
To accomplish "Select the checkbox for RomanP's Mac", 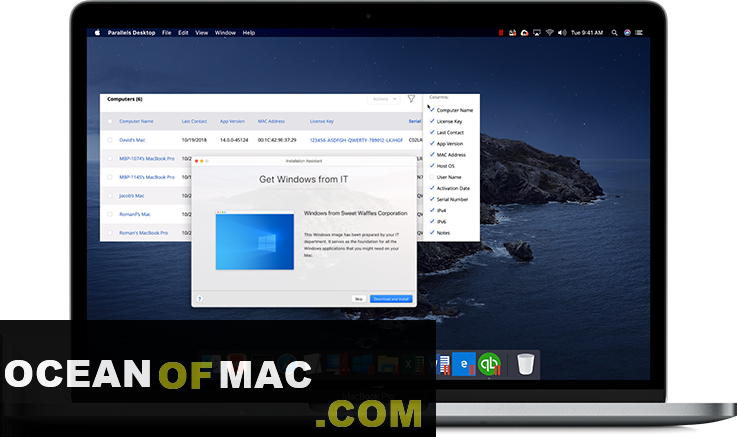I will point(110,214).
